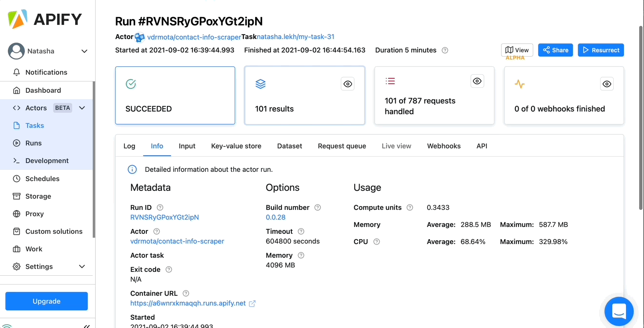This screenshot has height=328, width=644.
Task: Click the SUCCEEDED status card
Action: coord(175,96)
